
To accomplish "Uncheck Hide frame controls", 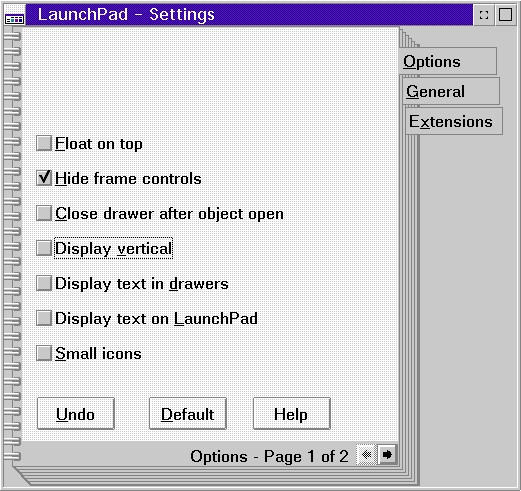I will point(44,178).
